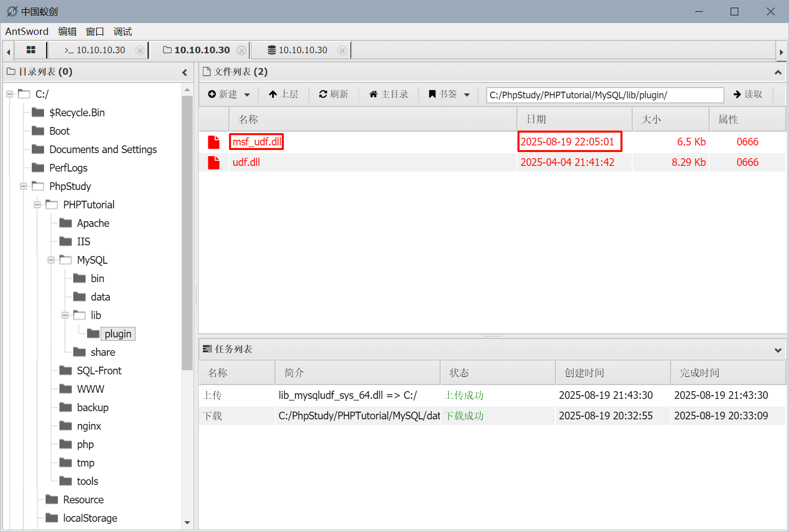
Task: Click the file path input field
Action: click(605, 95)
